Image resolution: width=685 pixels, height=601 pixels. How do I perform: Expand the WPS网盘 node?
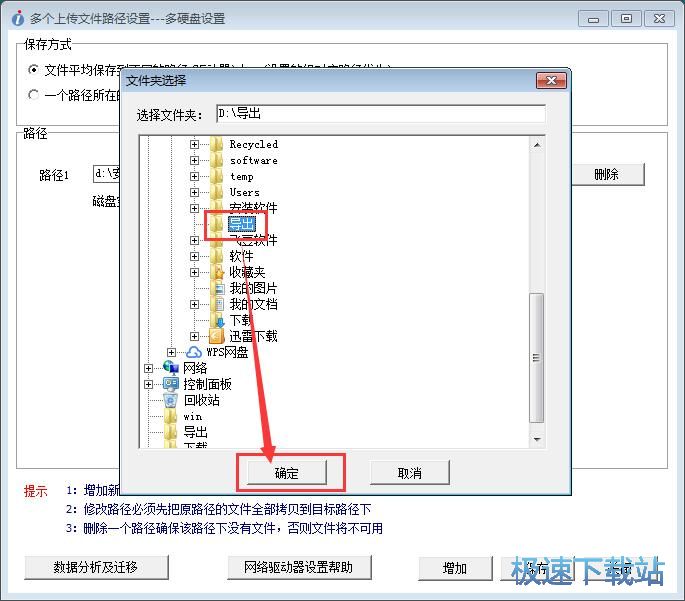pos(171,352)
